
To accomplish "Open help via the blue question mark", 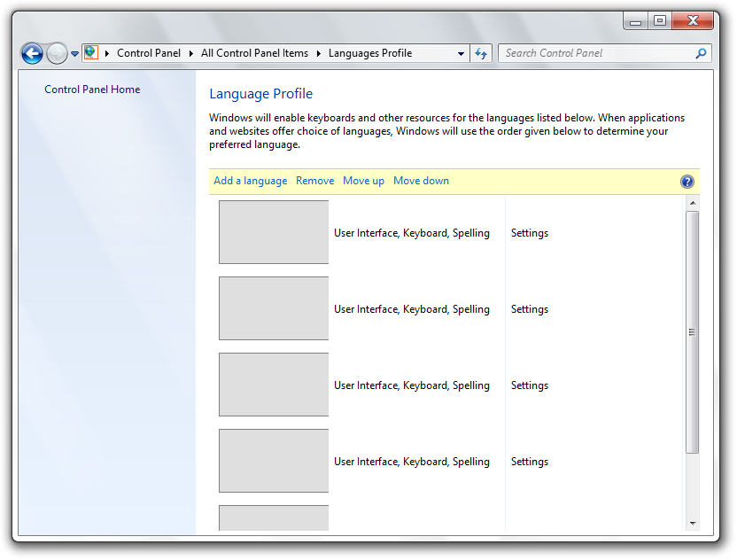I will pos(687,182).
